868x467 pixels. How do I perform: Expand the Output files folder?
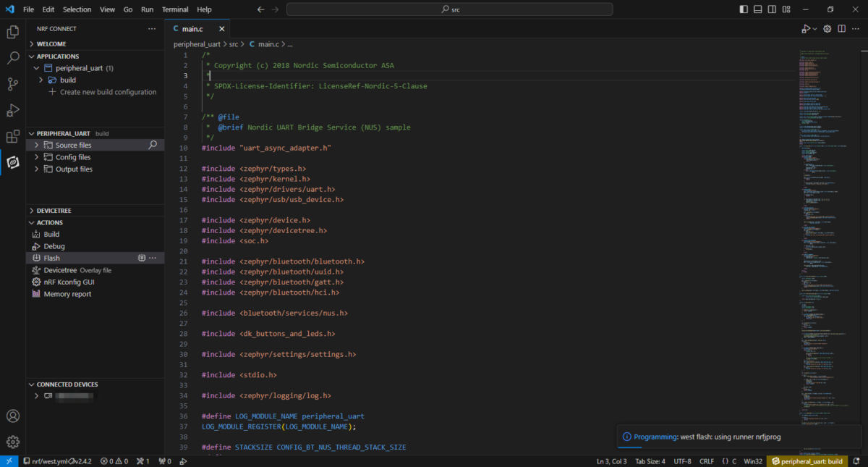tap(36, 169)
